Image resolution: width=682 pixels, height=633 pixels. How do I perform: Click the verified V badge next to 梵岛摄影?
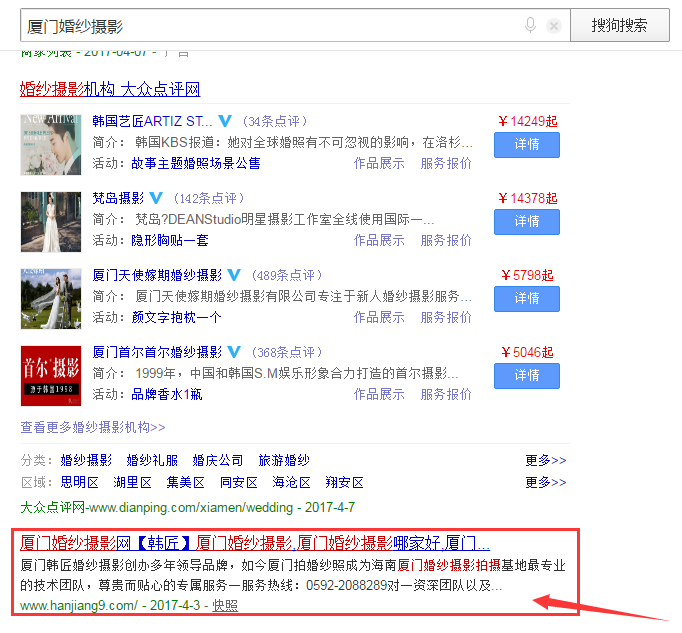tap(156, 198)
